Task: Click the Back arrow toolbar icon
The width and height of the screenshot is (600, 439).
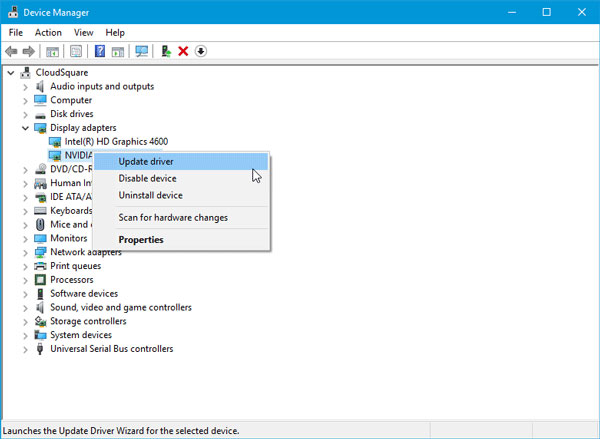Action: point(11,51)
